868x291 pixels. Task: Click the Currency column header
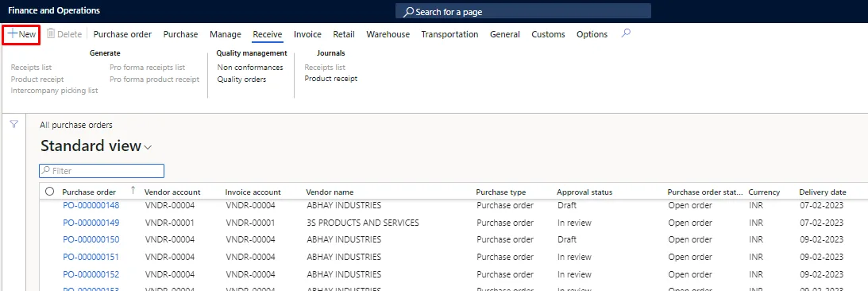(764, 192)
